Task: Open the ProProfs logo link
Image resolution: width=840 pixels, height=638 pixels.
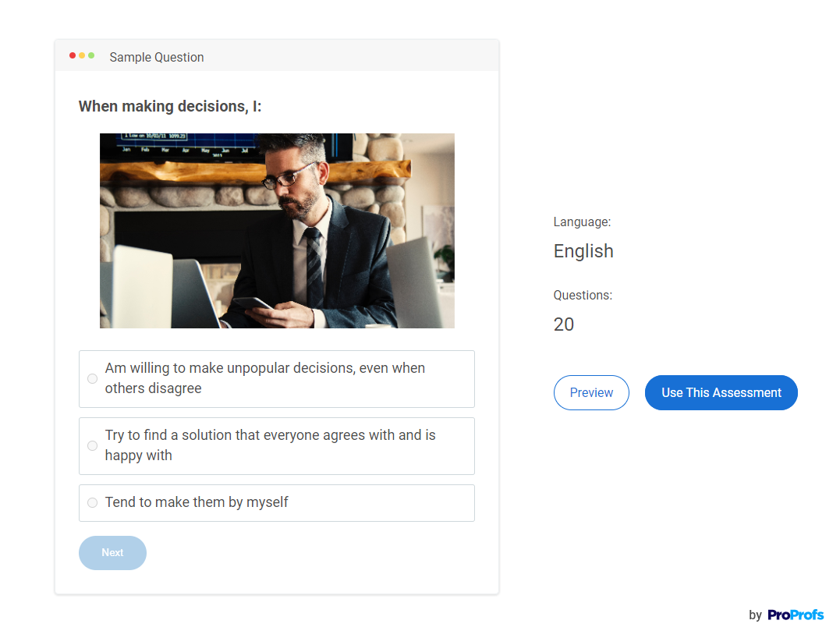Action: [x=795, y=615]
